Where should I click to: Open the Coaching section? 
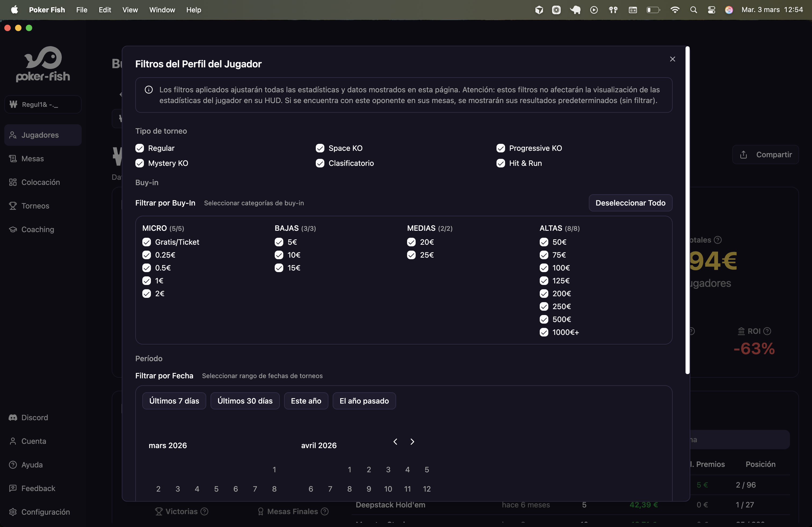[43, 229]
